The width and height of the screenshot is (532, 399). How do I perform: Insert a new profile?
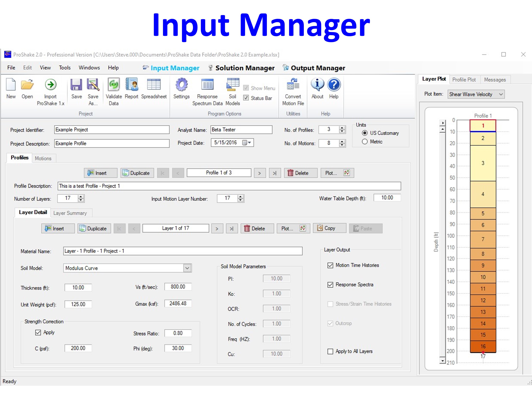[101, 173]
